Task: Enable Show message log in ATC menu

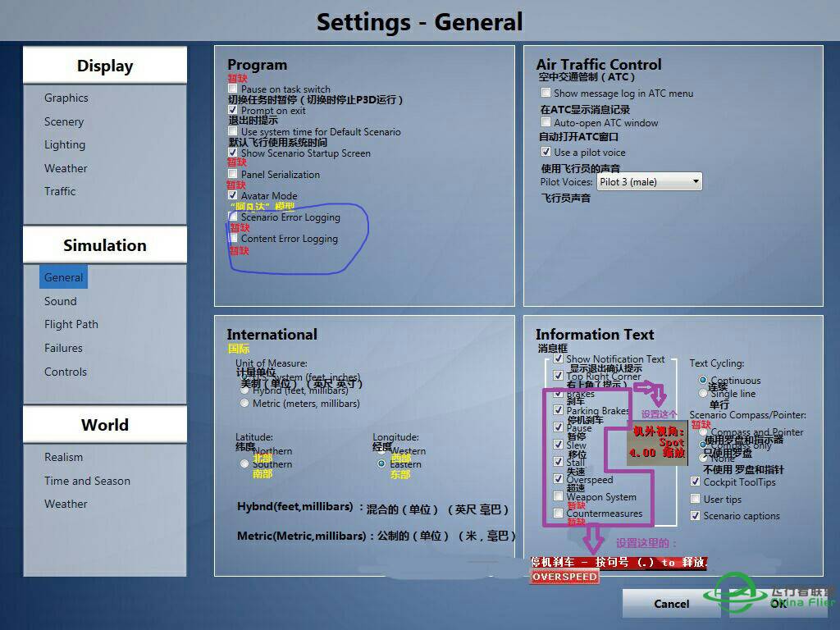Action: (x=546, y=94)
